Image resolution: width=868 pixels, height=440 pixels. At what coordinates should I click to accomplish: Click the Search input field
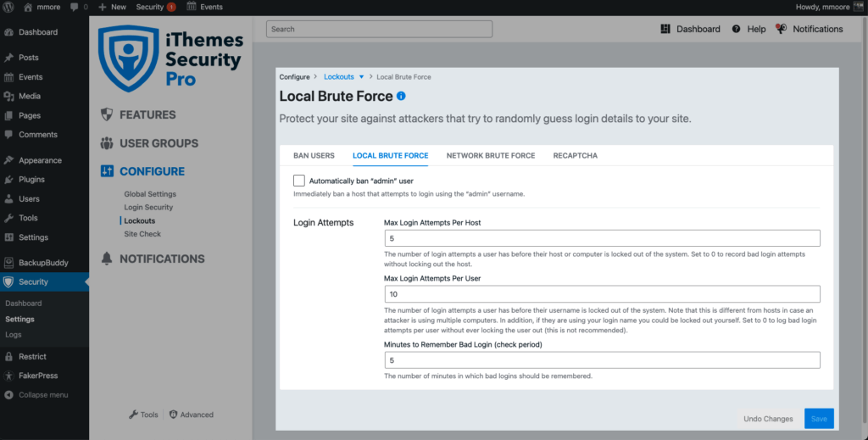point(379,30)
